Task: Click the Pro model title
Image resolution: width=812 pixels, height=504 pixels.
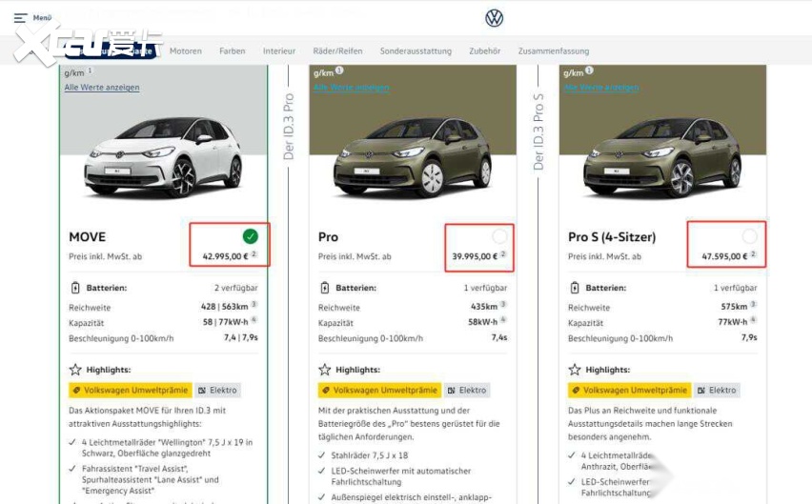Action: [x=328, y=237]
